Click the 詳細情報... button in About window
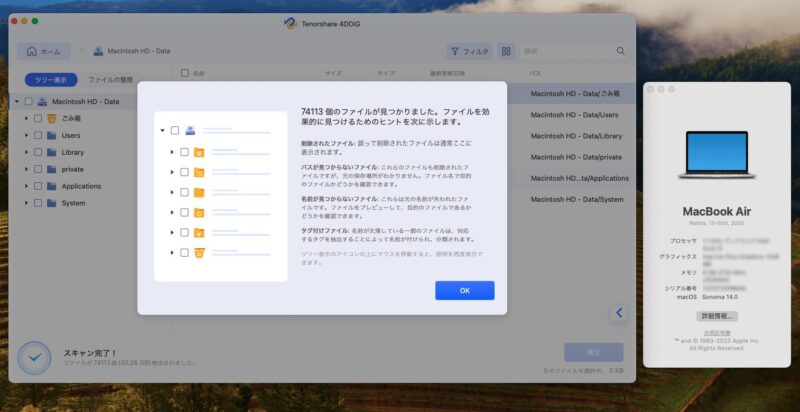Viewport: 800px width, 412px height. coord(717,316)
